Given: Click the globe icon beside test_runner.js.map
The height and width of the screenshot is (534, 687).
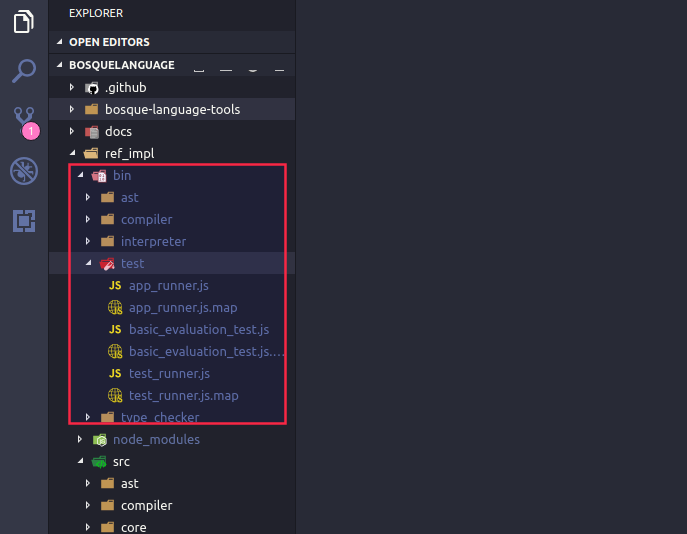Looking at the screenshot, I should coord(115,396).
